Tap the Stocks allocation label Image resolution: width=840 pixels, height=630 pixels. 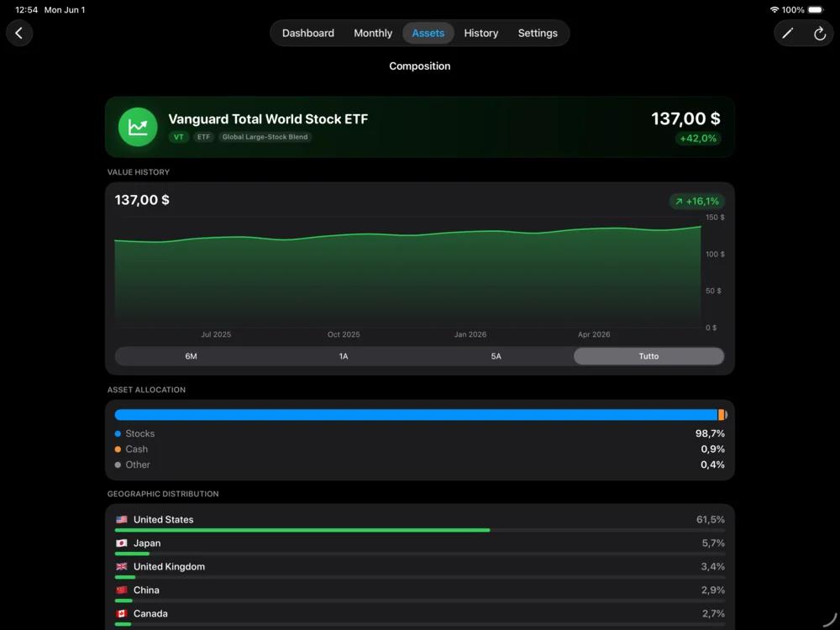[139, 434]
